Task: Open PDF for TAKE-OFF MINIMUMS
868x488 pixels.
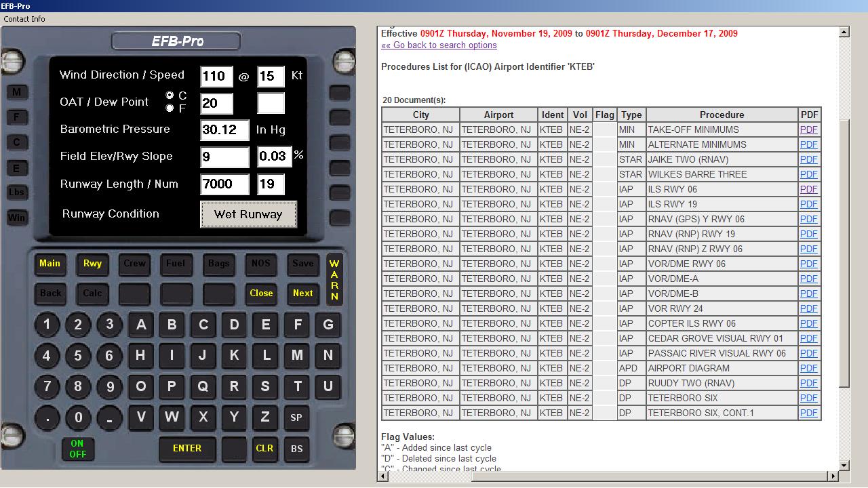Action: click(808, 129)
